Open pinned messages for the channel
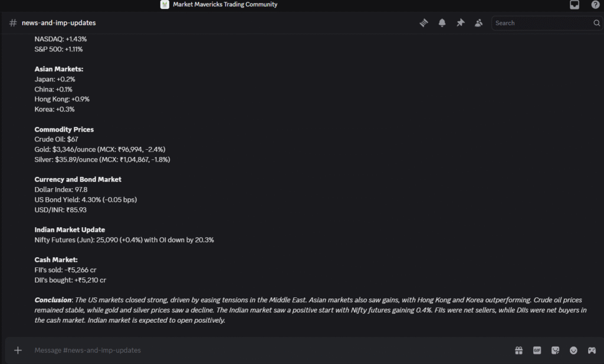604x364 pixels. [460, 22]
